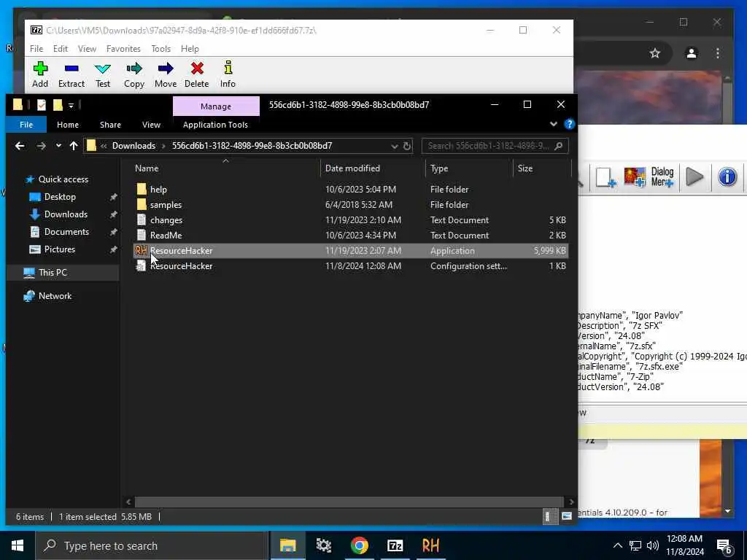The width and height of the screenshot is (747, 560).
Task: Open Resource Hacker from the taskbar
Action: 430,545
